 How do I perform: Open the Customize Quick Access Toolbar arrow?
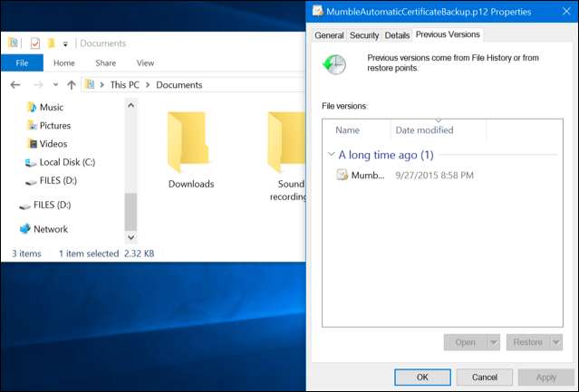click(x=65, y=44)
